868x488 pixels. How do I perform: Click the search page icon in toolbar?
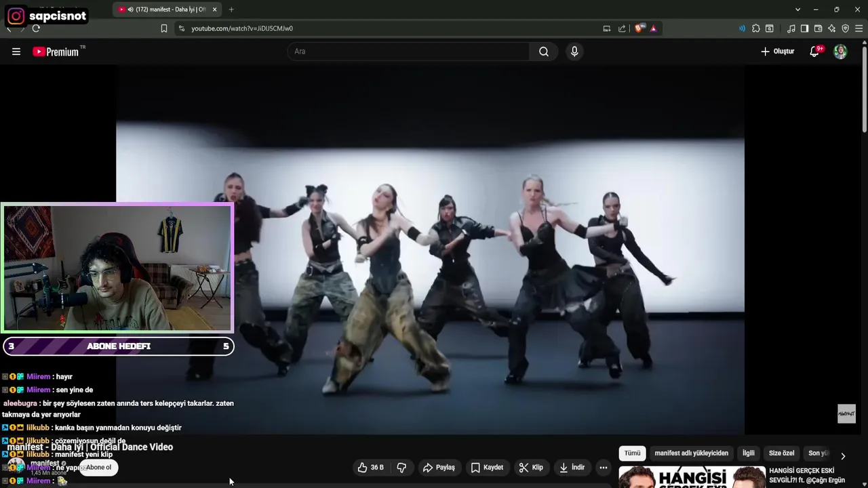tap(770, 28)
